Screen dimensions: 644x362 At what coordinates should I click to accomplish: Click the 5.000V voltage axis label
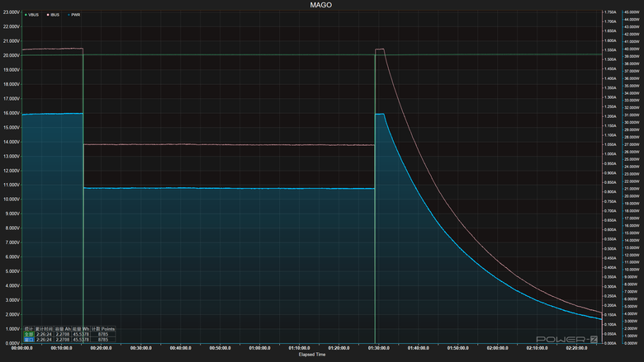coord(12,271)
